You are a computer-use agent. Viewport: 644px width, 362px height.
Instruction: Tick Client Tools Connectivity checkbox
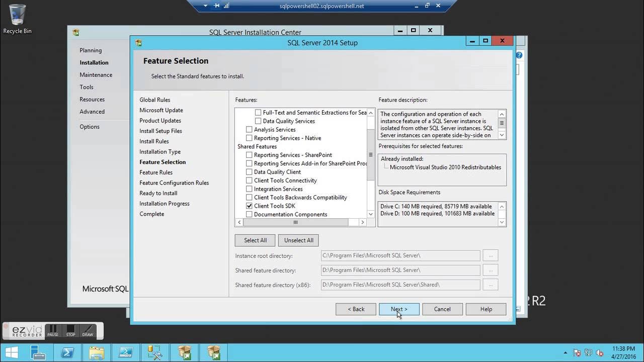249,180
